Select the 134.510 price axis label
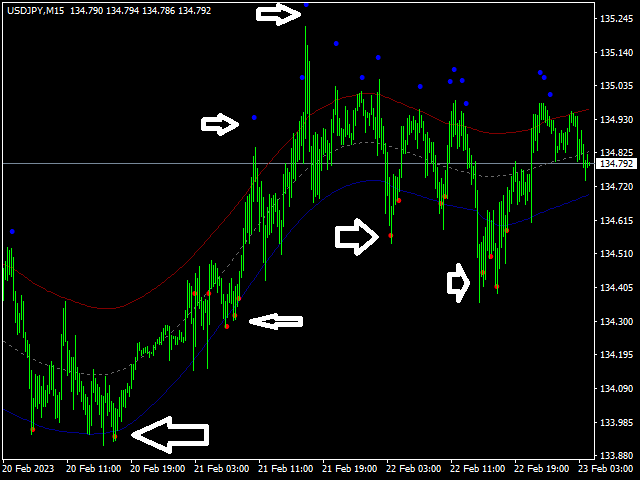640x480 pixels. [x=616, y=254]
